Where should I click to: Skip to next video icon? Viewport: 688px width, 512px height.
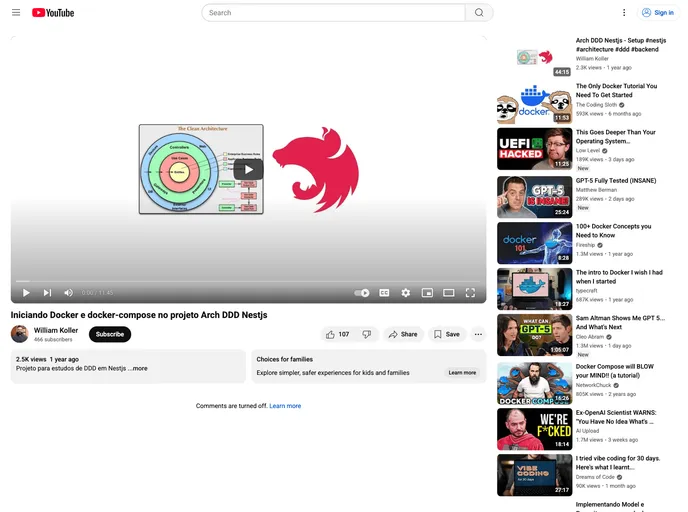click(x=47, y=293)
